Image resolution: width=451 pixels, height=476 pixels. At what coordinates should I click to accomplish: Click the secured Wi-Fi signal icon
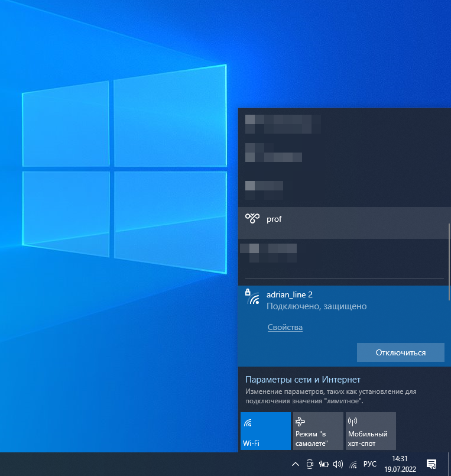pos(252,297)
